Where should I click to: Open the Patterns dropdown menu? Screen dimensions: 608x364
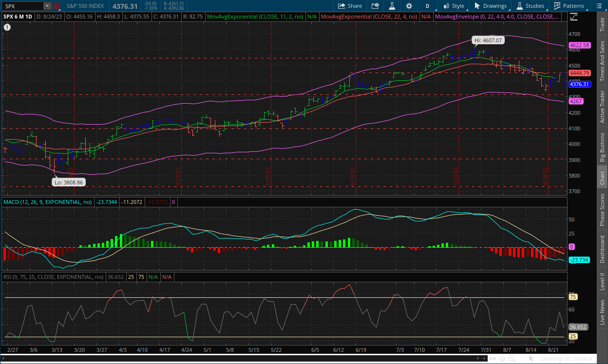(569, 6)
